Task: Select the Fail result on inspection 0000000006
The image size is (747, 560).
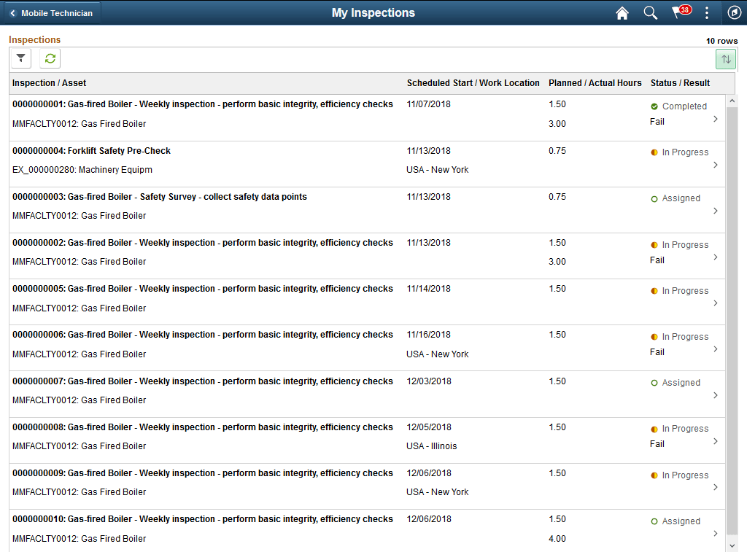Action: point(657,351)
